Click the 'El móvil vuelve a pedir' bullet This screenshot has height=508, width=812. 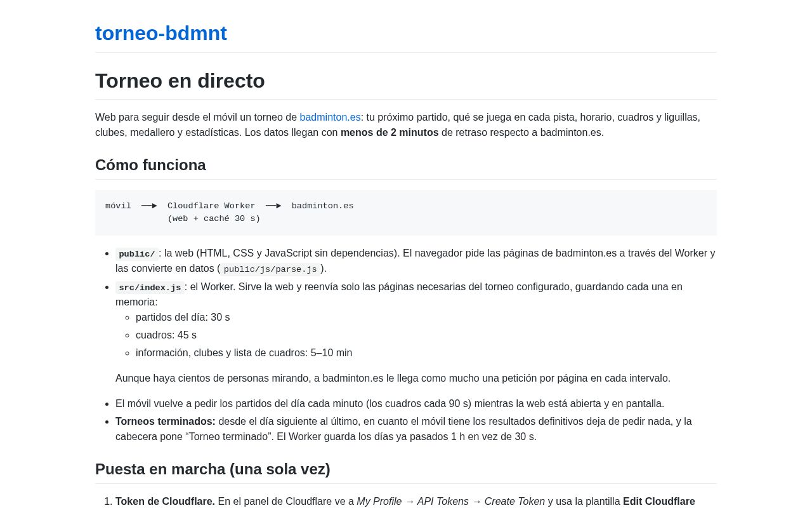[390, 404]
